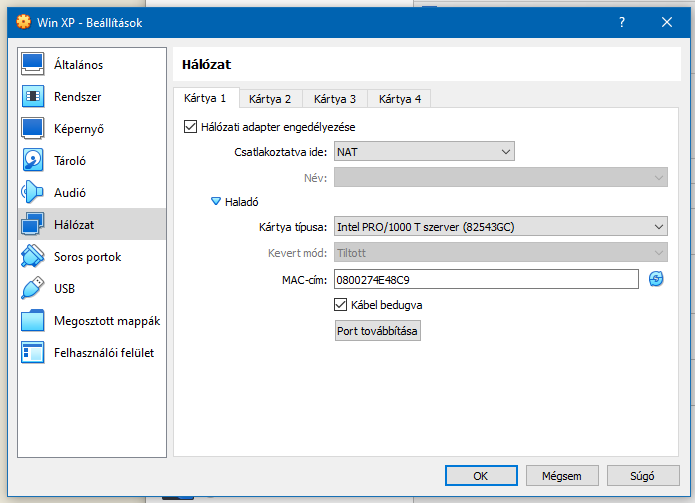
Task: Confirm settings with the OK button
Action: pos(481,476)
